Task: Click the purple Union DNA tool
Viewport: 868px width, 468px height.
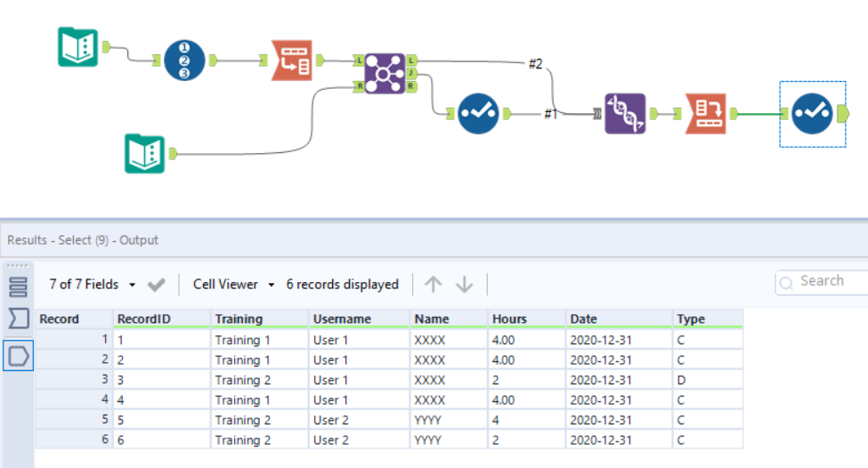Action: [625, 113]
